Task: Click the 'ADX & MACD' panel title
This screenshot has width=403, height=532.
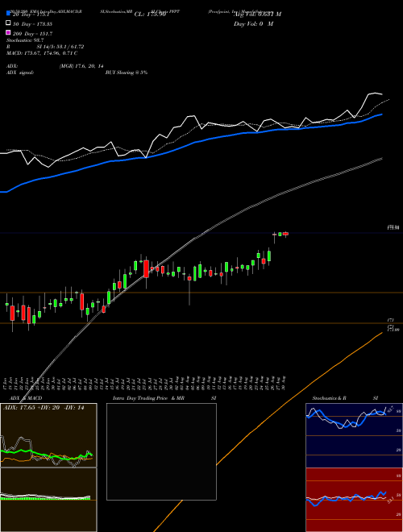Action: click(x=26, y=398)
